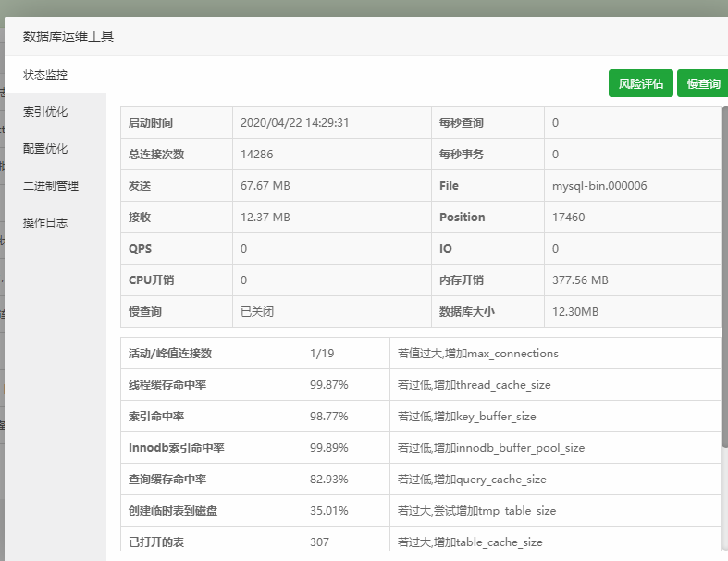
Task: Click the 创建临时表到磁盘 row label
Action: 173,510
